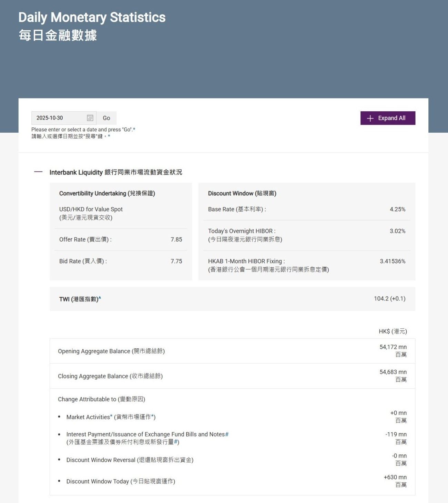Image resolution: width=448 pixels, height=503 pixels.
Task: Click the Bid Rate value 7.75
Action: coord(176,261)
